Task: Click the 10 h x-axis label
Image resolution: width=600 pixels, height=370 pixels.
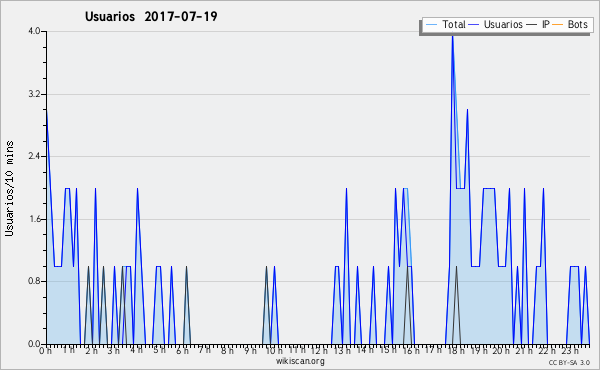Action: tap(274, 351)
